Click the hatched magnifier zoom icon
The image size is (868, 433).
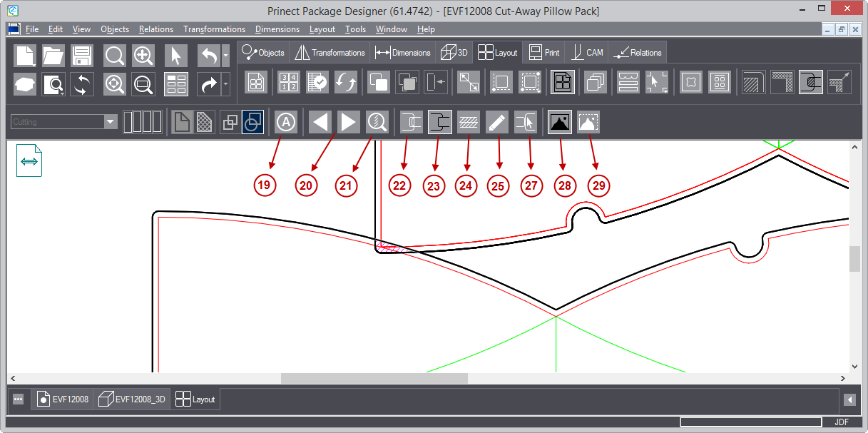(377, 122)
